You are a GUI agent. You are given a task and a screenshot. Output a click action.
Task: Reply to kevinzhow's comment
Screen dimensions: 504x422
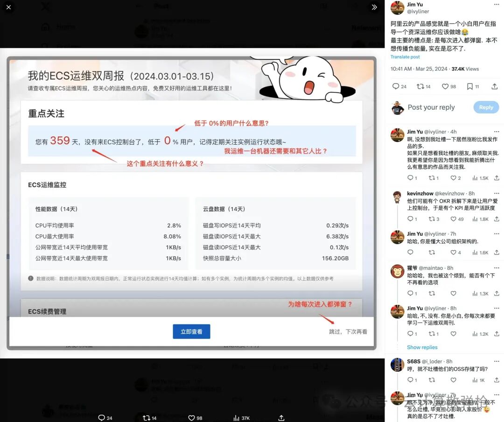tap(412, 219)
